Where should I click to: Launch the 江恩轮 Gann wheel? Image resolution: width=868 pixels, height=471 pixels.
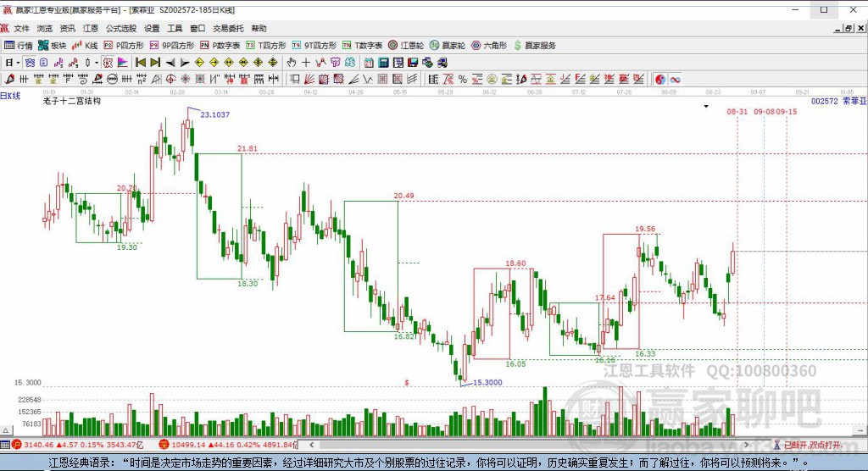[406, 46]
